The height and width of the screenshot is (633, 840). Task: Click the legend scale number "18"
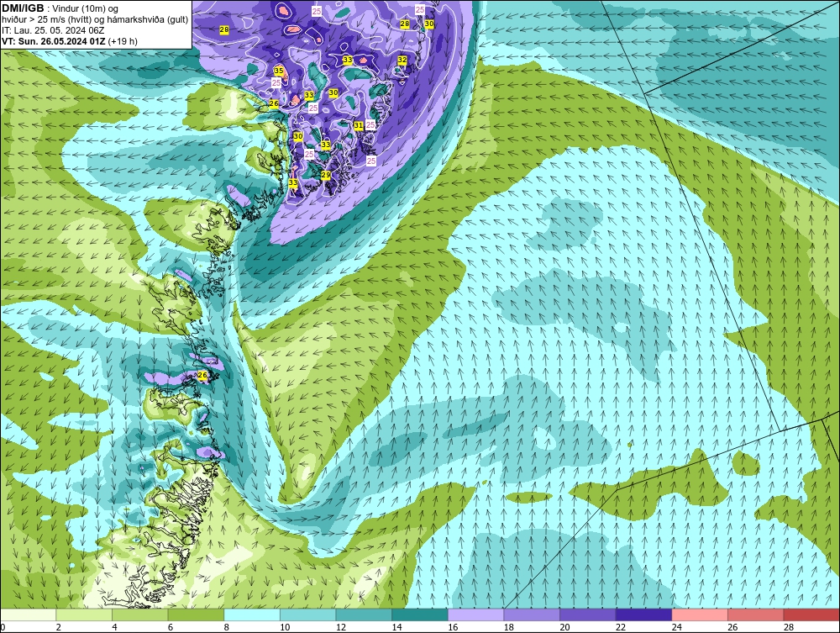509,627
